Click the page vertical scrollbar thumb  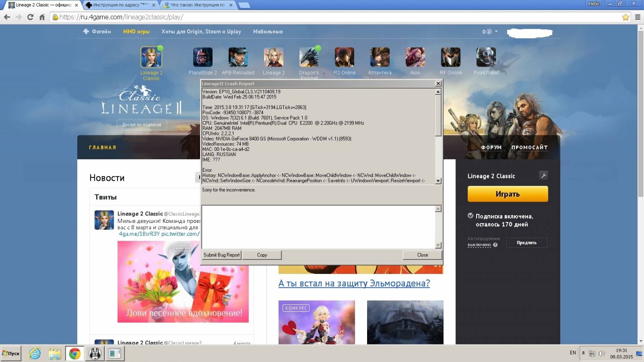(641, 114)
